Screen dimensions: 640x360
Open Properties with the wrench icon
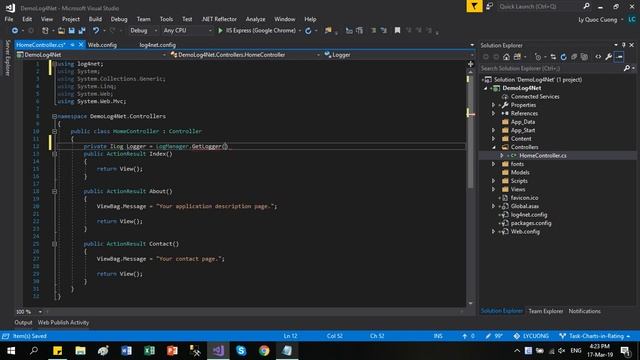coord(609,57)
